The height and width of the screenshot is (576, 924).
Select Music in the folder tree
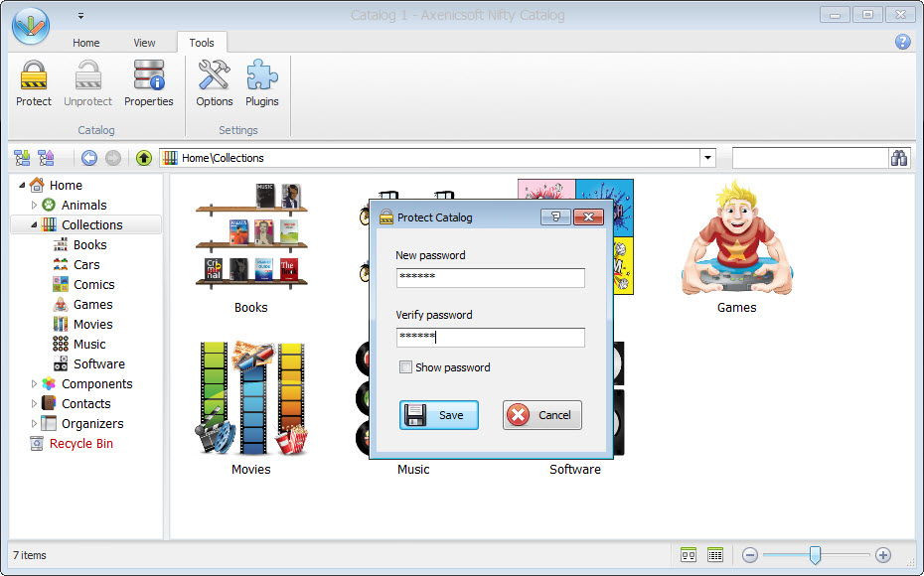pos(89,344)
